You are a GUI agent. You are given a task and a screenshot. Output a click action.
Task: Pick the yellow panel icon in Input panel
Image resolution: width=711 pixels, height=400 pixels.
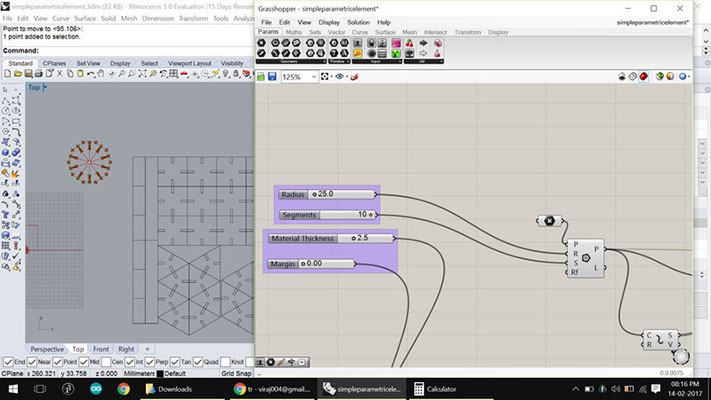pos(358,54)
